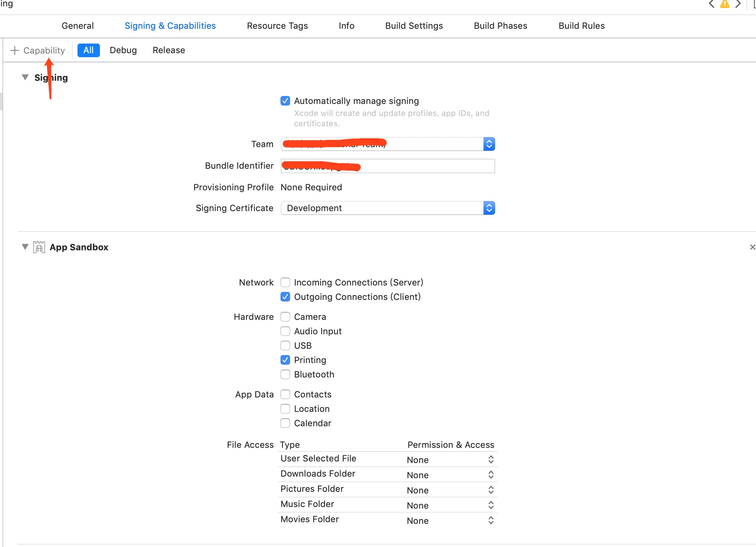Enable the Camera hardware checkbox
The height and width of the screenshot is (547, 756).
(x=285, y=317)
